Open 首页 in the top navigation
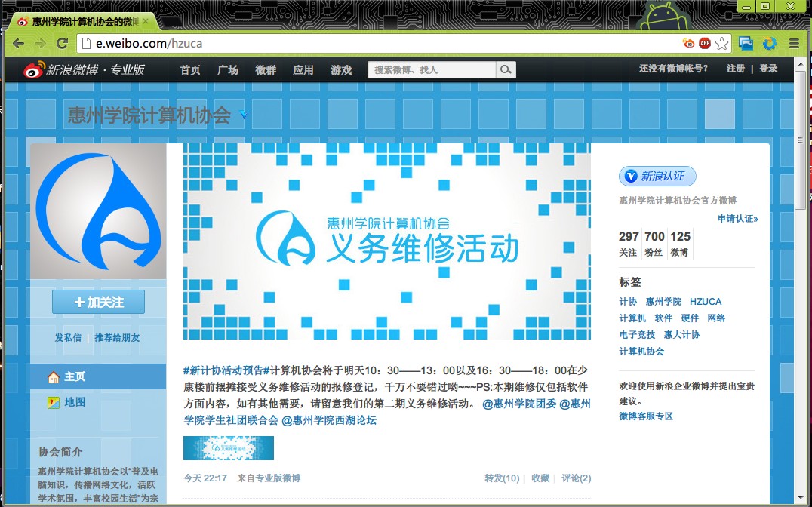Viewport: 812px width, 507px height. [x=190, y=70]
